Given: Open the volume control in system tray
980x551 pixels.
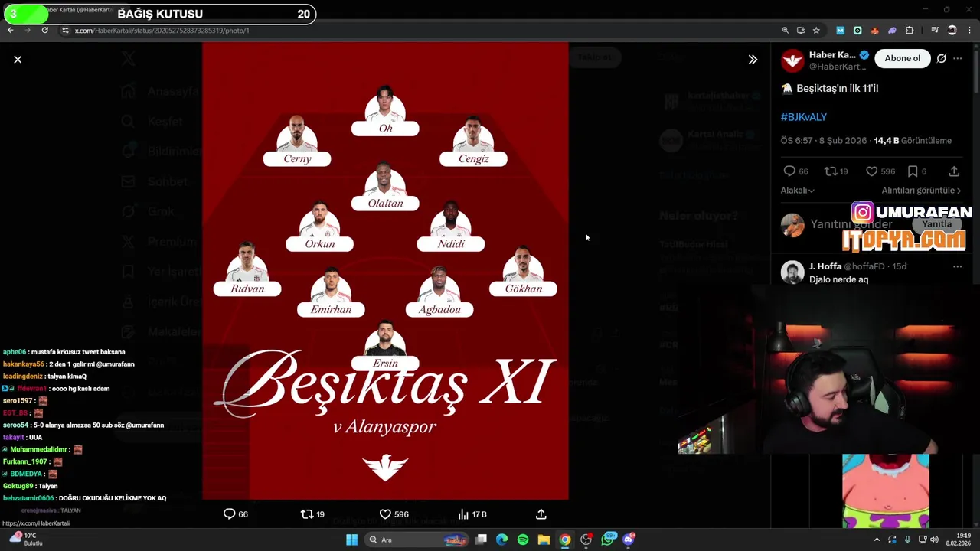Looking at the screenshot, I should point(934,540).
